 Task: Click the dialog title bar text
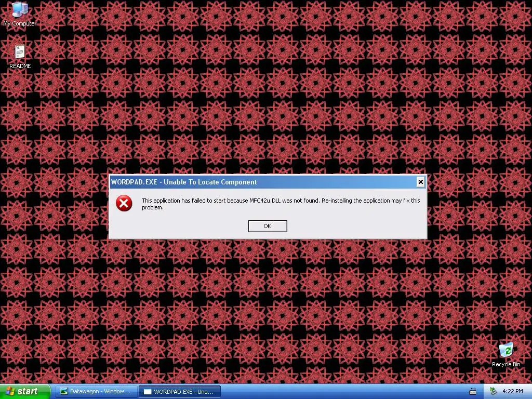tap(184, 182)
